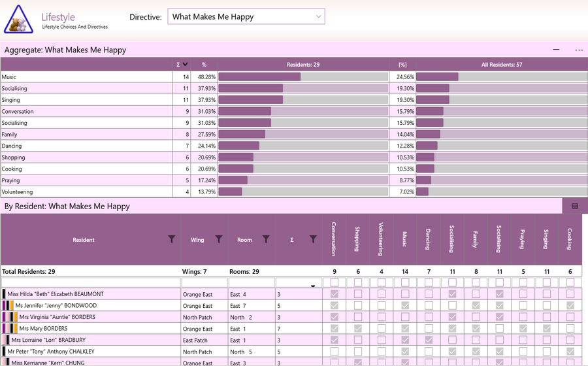588x366 pixels.
Task: Click the percent column header
Action: (x=204, y=65)
